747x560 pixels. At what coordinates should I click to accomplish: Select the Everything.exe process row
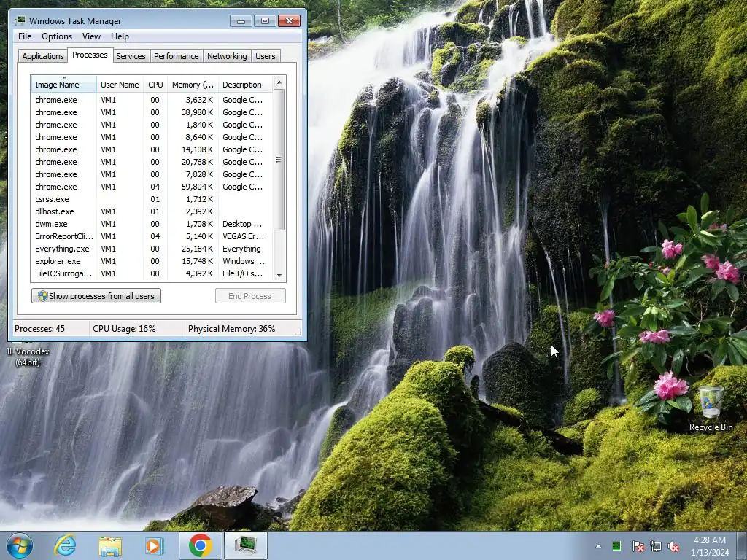pos(152,249)
